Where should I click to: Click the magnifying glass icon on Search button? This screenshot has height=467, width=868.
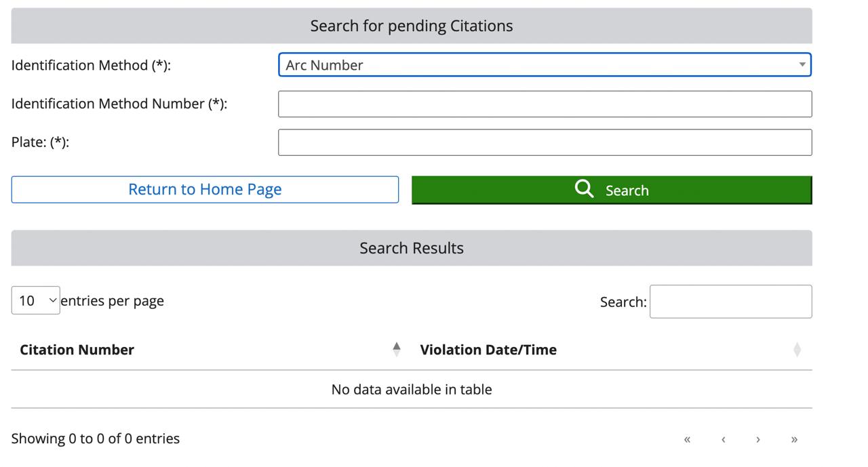584,188
